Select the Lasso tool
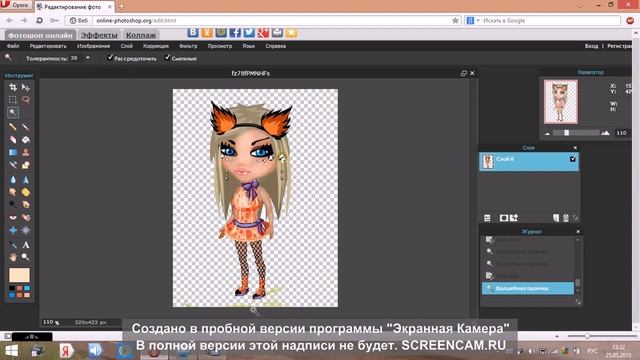640x360 pixels. [x=26, y=100]
